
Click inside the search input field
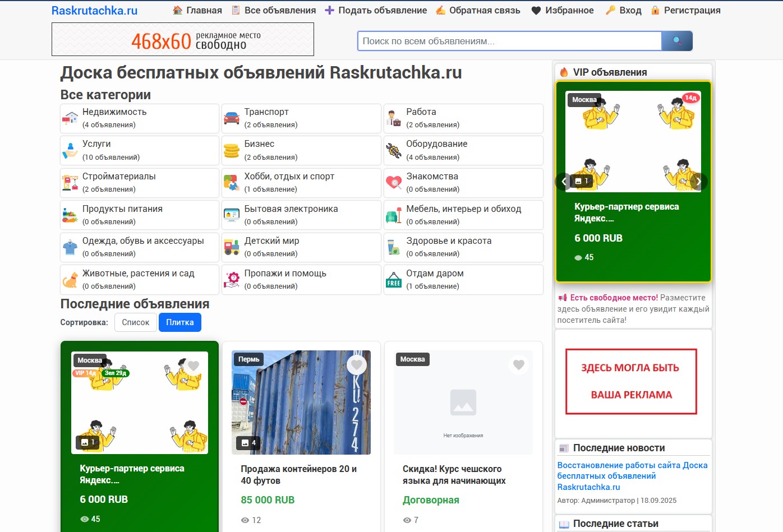click(505, 40)
